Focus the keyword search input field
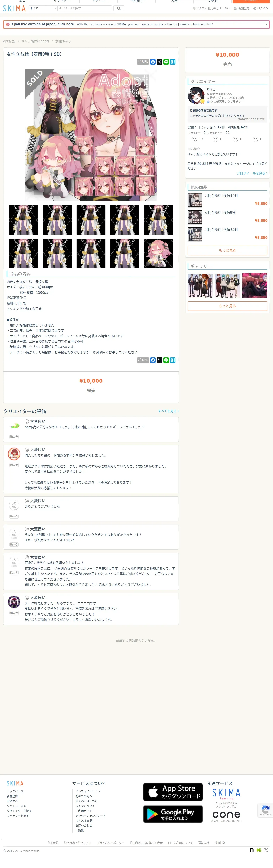273x868 pixels. [x=84, y=9]
